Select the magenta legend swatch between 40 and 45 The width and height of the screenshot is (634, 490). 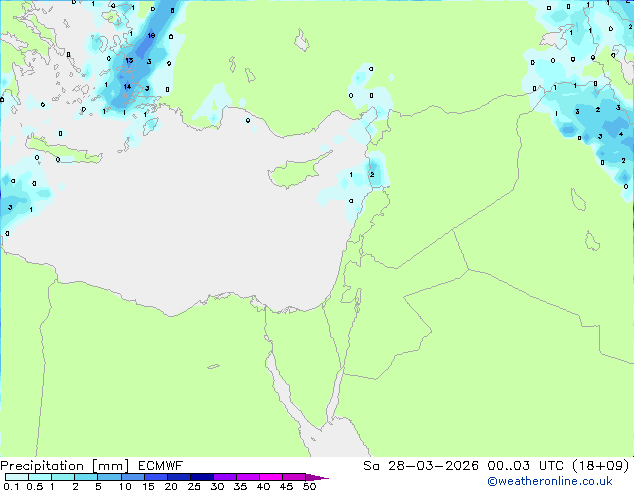pyautogui.click(x=271, y=477)
